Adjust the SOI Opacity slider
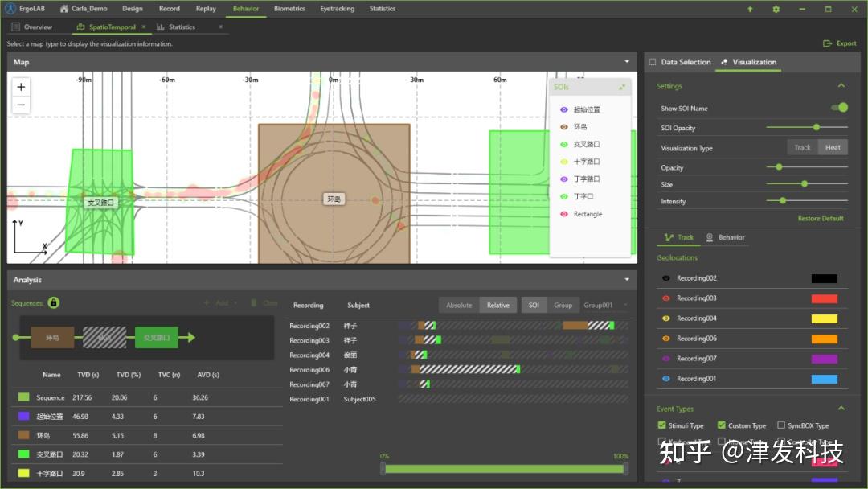 click(x=807, y=127)
